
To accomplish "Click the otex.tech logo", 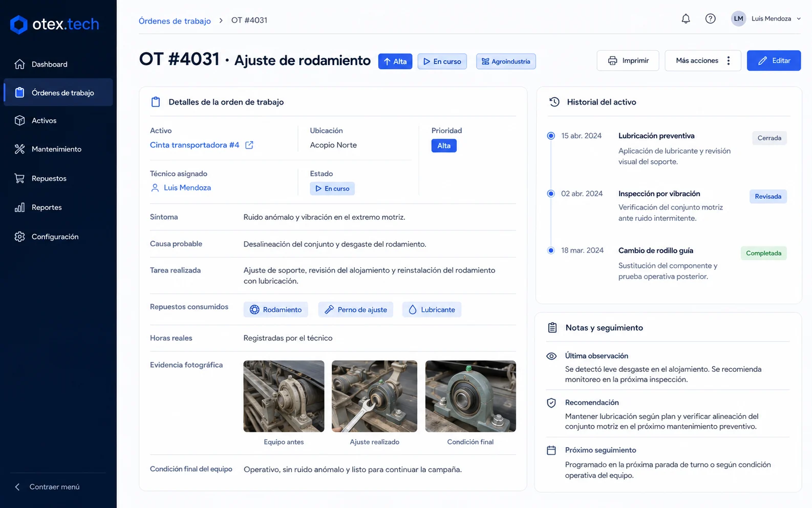I will 55,24.
